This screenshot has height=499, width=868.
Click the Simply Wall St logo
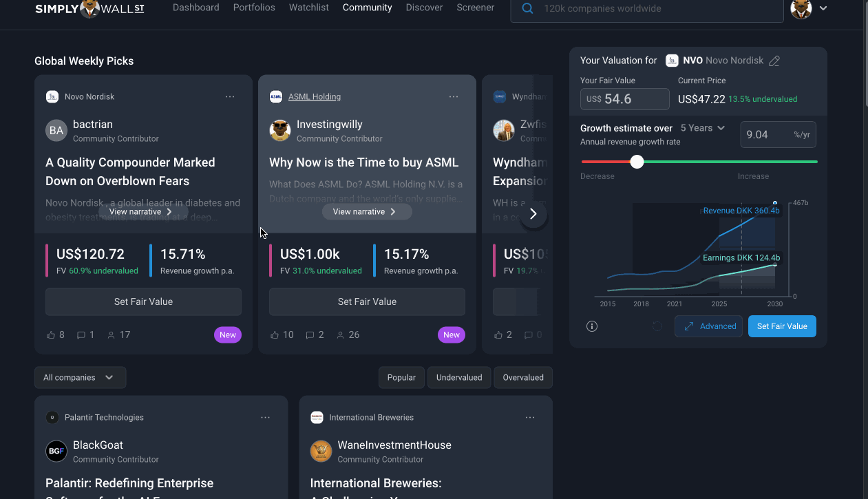[89, 9]
